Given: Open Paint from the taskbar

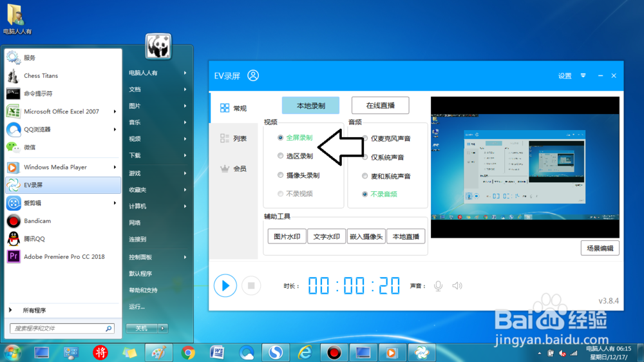Looking at the screenshot, I should point(159,353).
